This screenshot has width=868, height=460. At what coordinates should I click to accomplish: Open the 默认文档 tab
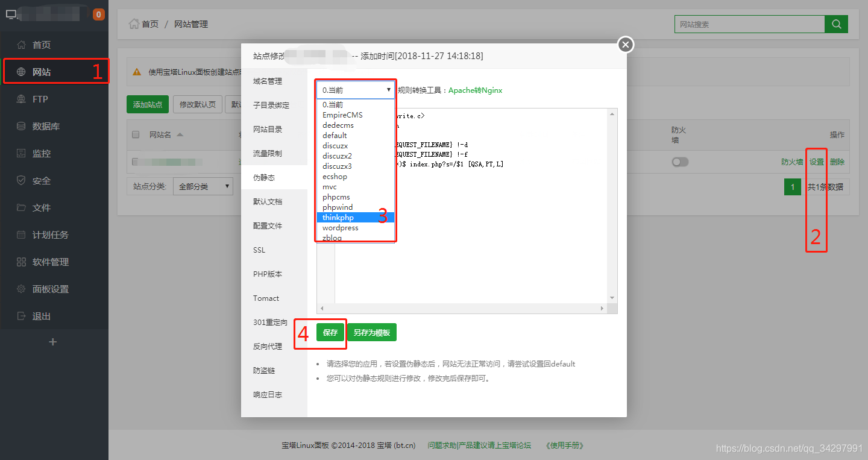(274, 201)
